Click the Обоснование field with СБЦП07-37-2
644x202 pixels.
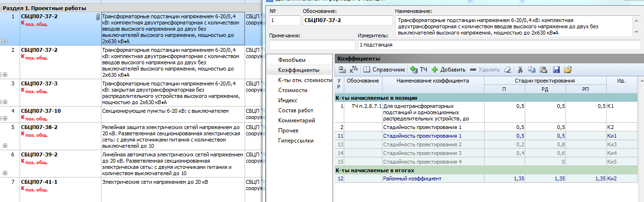(347, 21)
